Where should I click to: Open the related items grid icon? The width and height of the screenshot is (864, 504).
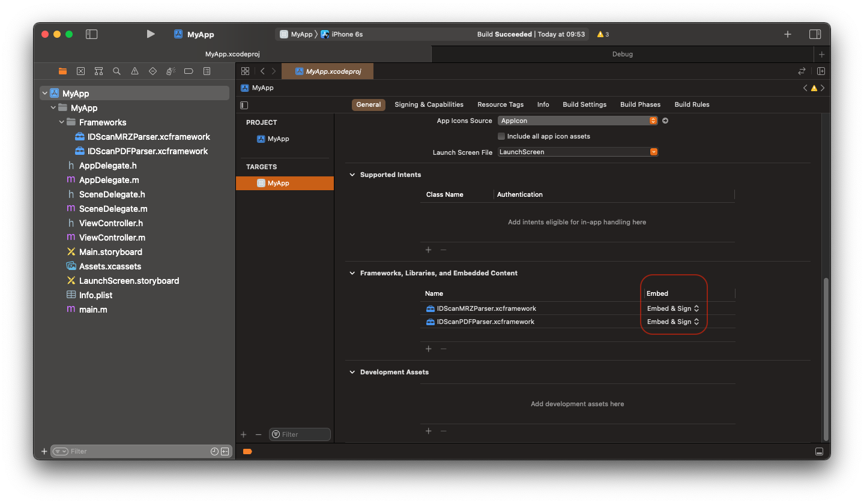point(245,71)
